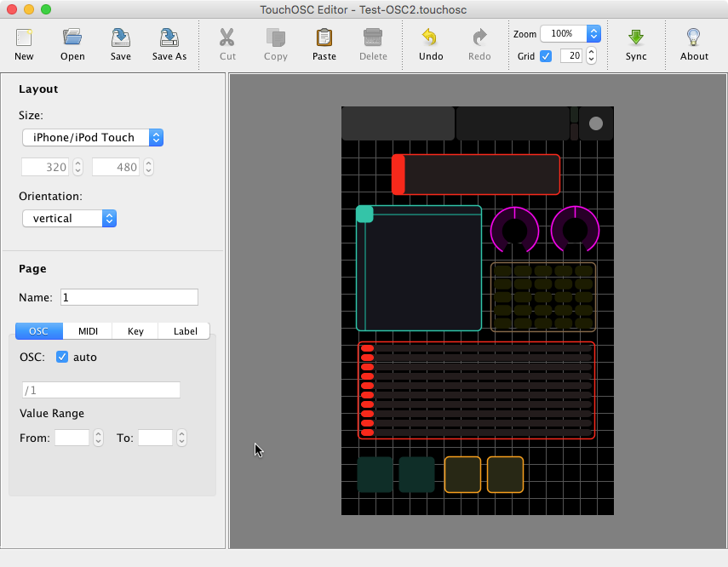Click the Save As toolbar icon
Image resolution: width=728 pixels, height=567 pixels.
click(x=169, y=38)
